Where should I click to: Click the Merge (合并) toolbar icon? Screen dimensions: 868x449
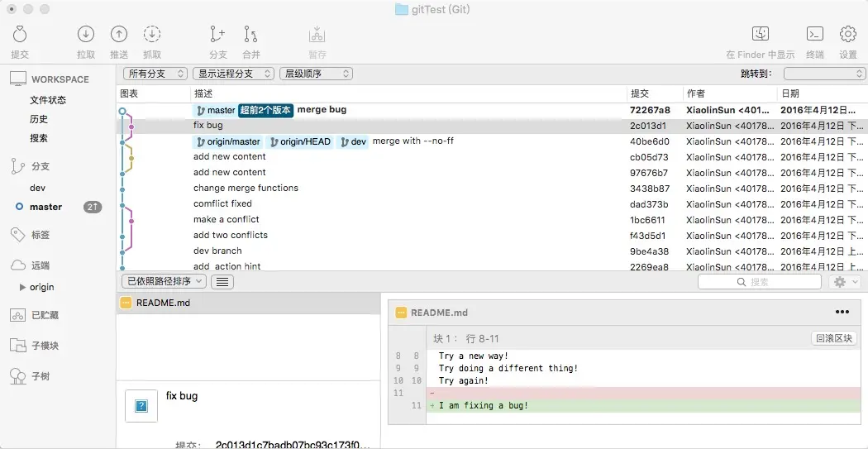click(x=250, y=34)
